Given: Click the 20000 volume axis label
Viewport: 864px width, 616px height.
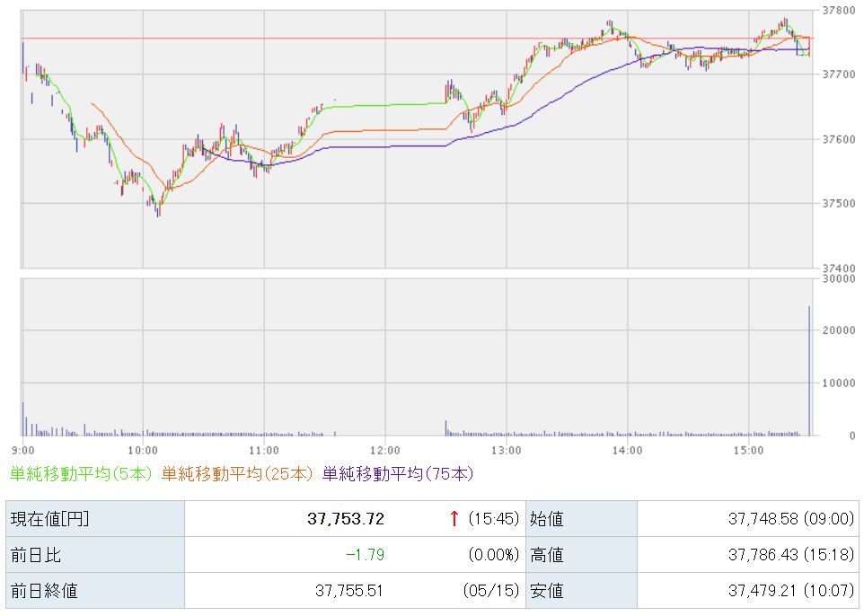Looking at the screenshot, I should 839,330.
